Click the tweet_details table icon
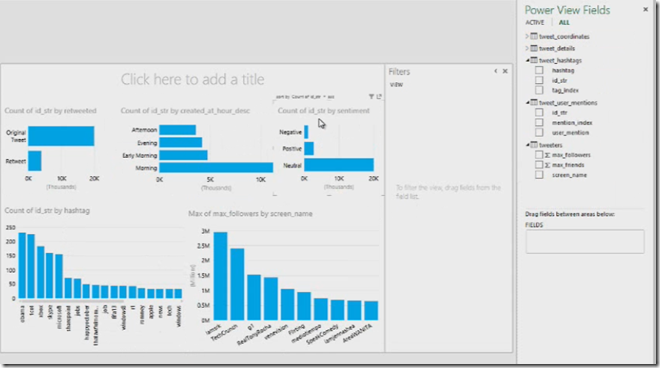The height and width of the screenshot is (368, 660). 534,48
